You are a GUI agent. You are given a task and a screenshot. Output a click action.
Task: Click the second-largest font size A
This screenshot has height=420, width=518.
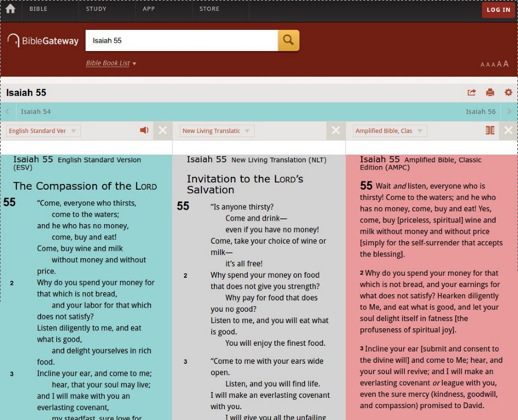(x=499, y=64)
